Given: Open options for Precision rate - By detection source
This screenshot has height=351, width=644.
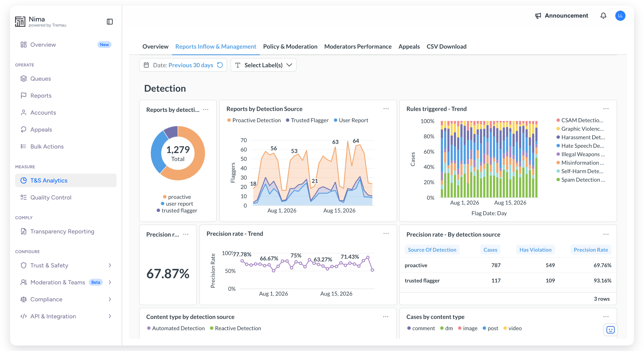Looking at the screenshot, I should (606, 234).
